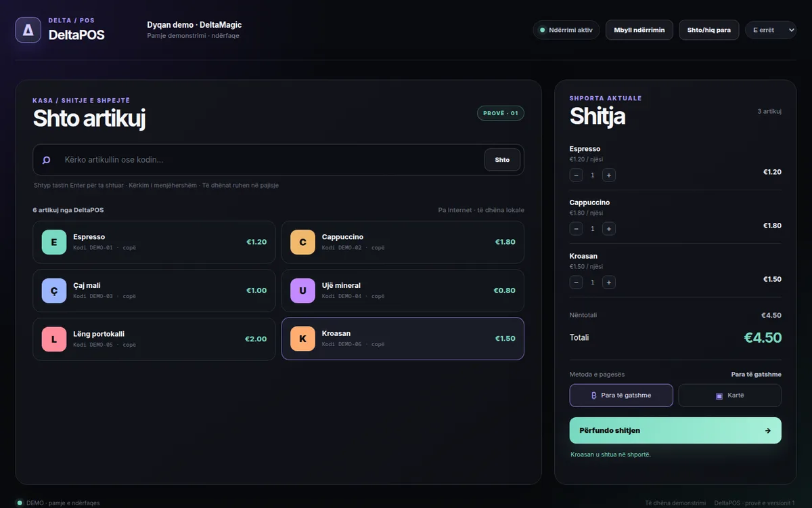
Task: Click Espresso quantity value 1 in cart
Action: point(593,175)
